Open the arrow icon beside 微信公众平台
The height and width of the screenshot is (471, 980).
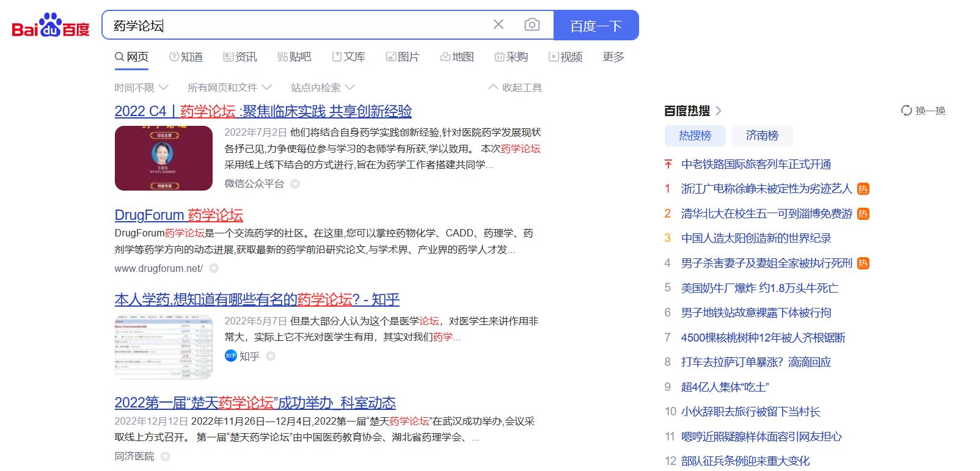click(295, 184)
